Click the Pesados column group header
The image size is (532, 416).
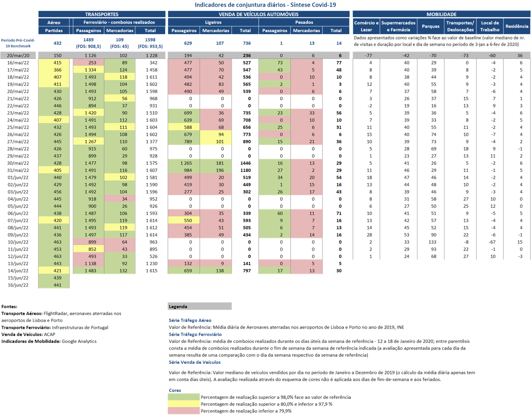pyautogui.click(x=304, y=23)
